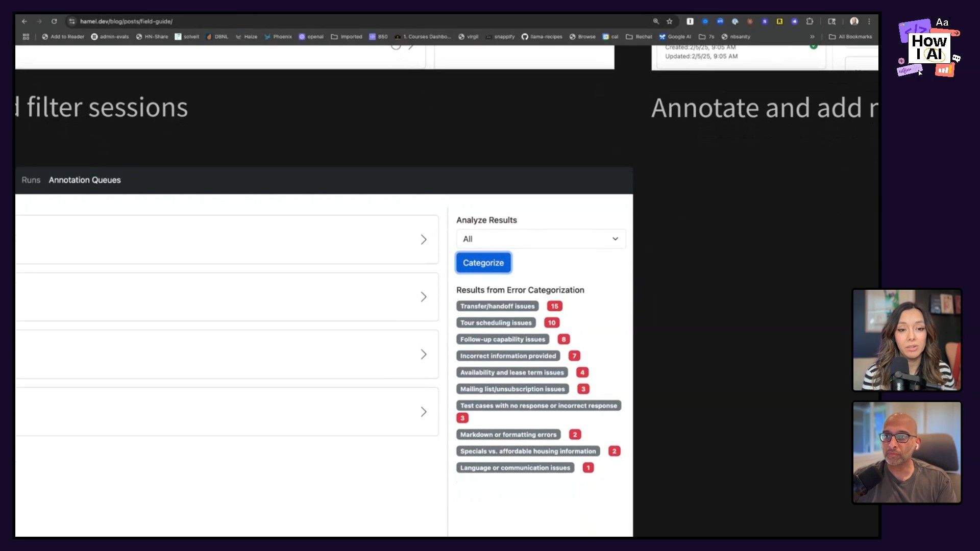Expand the first queue item chevron

click(423, 240)
